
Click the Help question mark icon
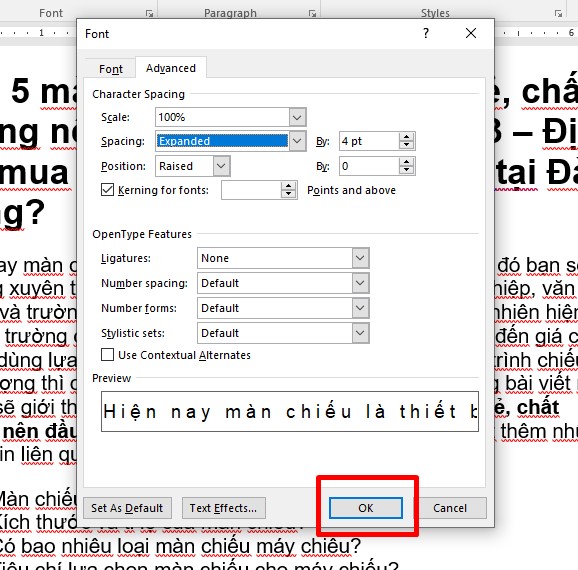click(426, 33)
